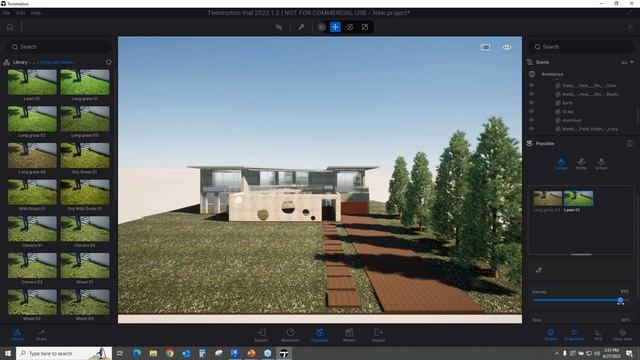Go to the Library root breadcrumb
This screenshot has width=640, height=360.
[20, 62]
